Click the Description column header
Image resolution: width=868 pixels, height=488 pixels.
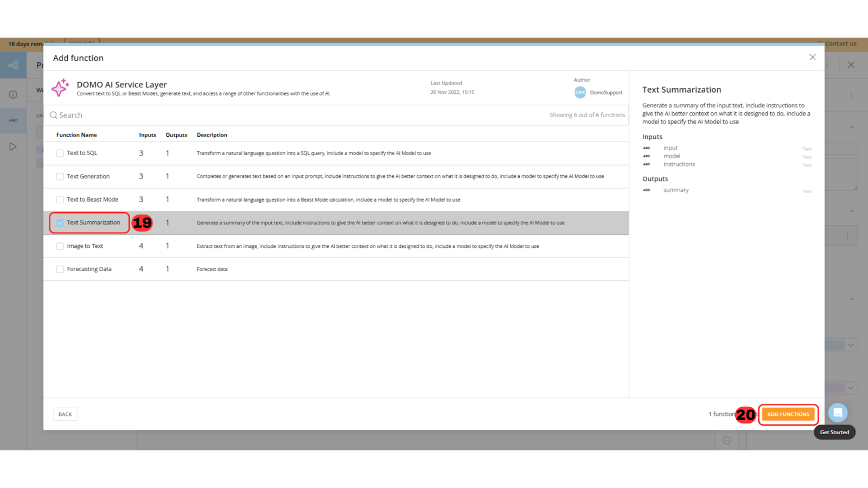pos(212,135)
